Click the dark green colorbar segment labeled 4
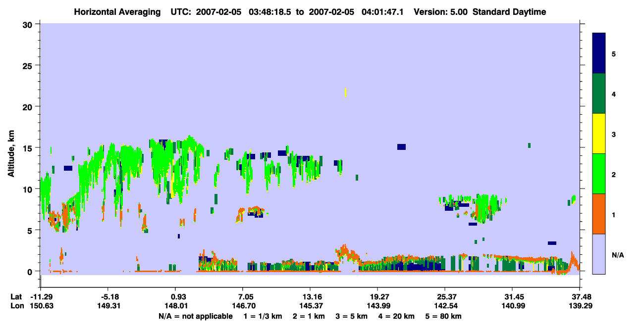 coord(599,94)
